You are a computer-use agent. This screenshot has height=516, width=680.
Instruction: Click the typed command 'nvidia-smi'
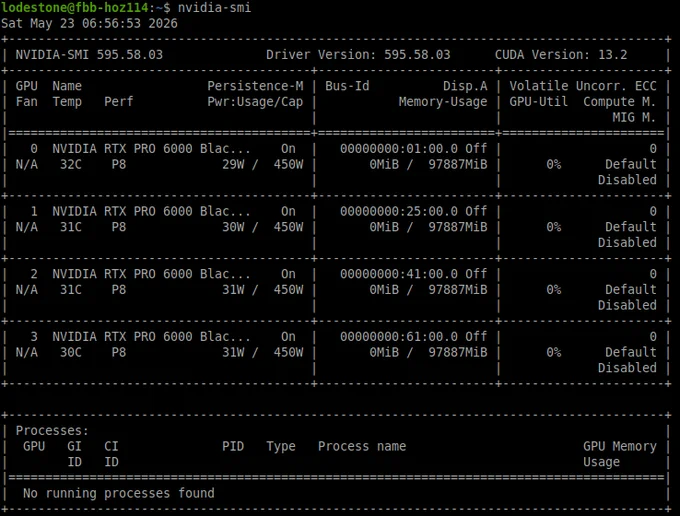214,7
